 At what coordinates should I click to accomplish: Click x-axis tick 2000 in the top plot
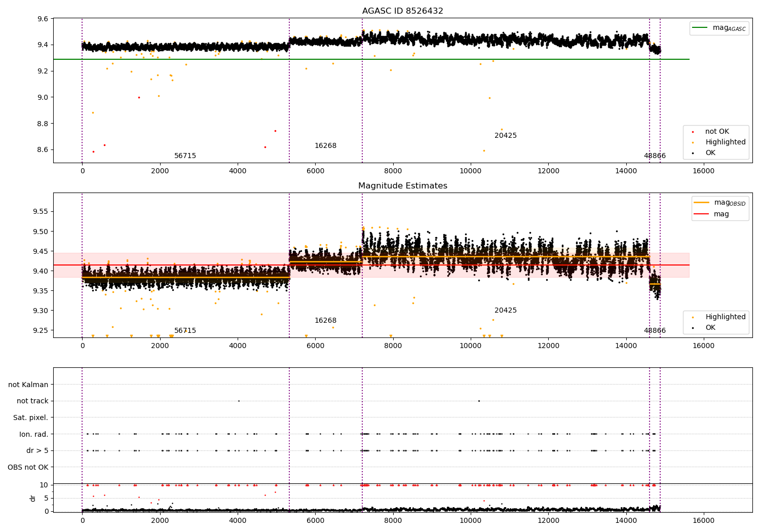click(160, 171)
